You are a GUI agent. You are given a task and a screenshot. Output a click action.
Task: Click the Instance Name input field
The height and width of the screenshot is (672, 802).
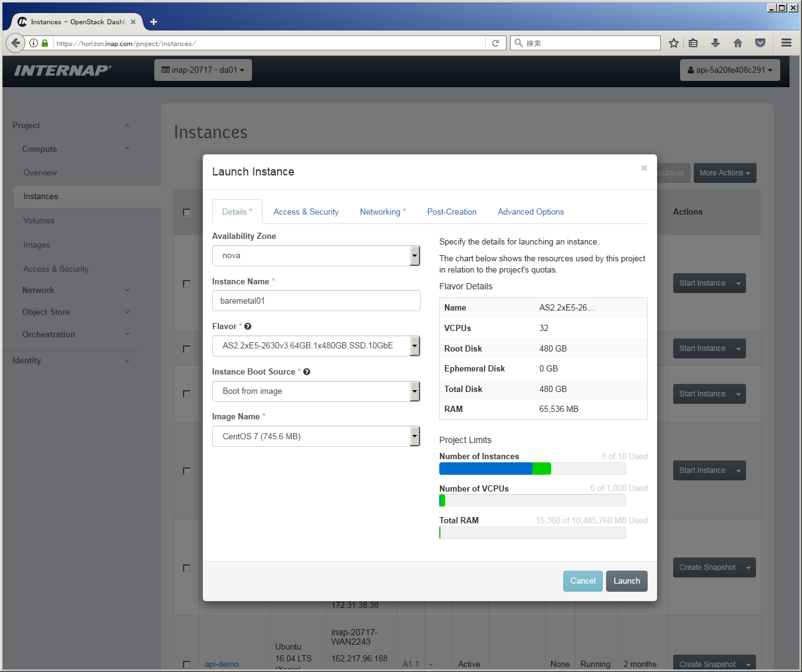pyautogui.click(x=316, y=301)
